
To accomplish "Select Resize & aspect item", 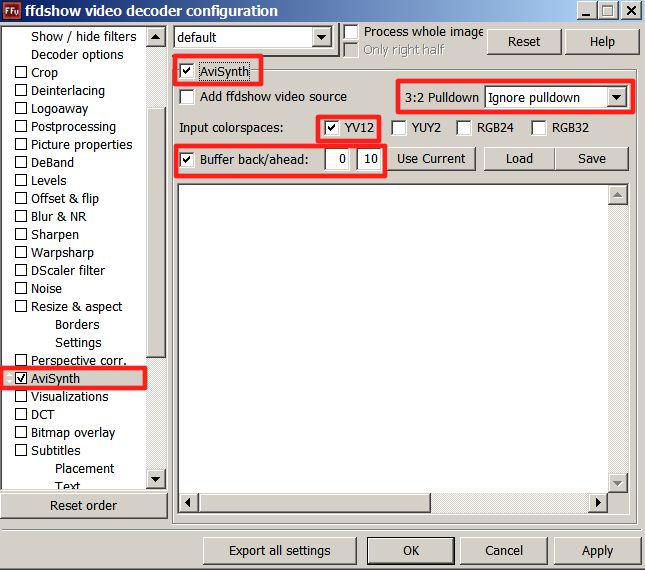I will pyautogui.click(x=77, y=307).
